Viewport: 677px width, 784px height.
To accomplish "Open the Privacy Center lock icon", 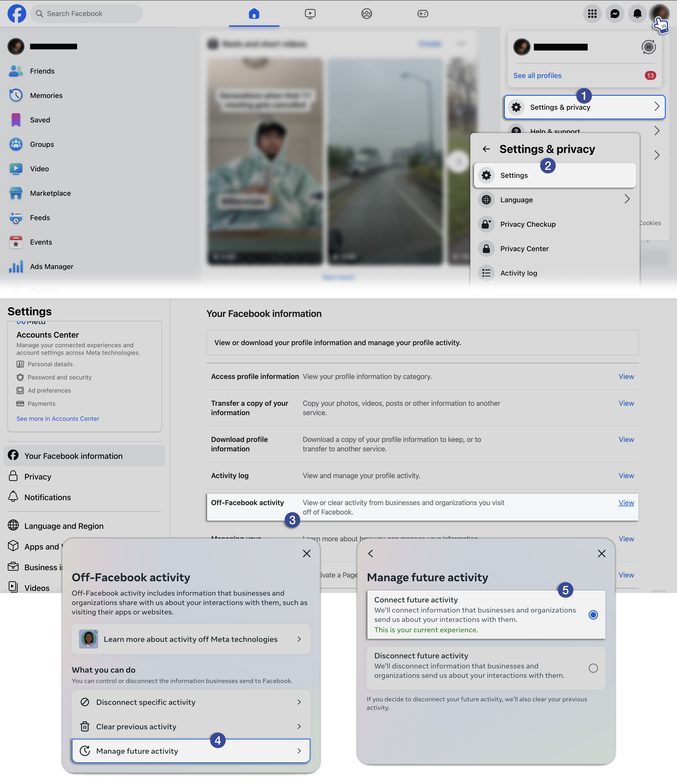I will [x=487, y=249].
